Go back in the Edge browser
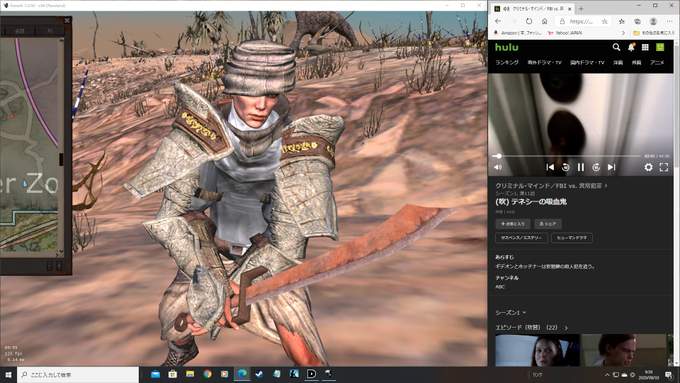The height and width of the screenshot is (383, 680). point(498,21)
